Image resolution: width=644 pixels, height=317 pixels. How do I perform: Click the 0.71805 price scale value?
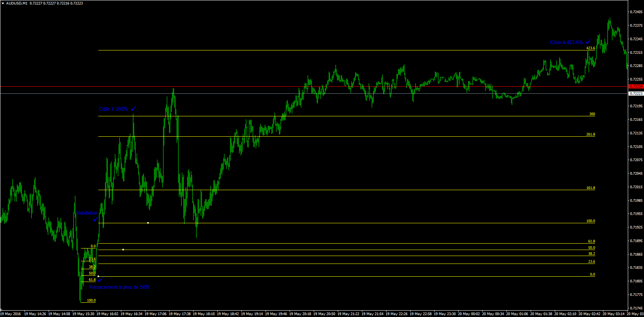pos(636,281)
